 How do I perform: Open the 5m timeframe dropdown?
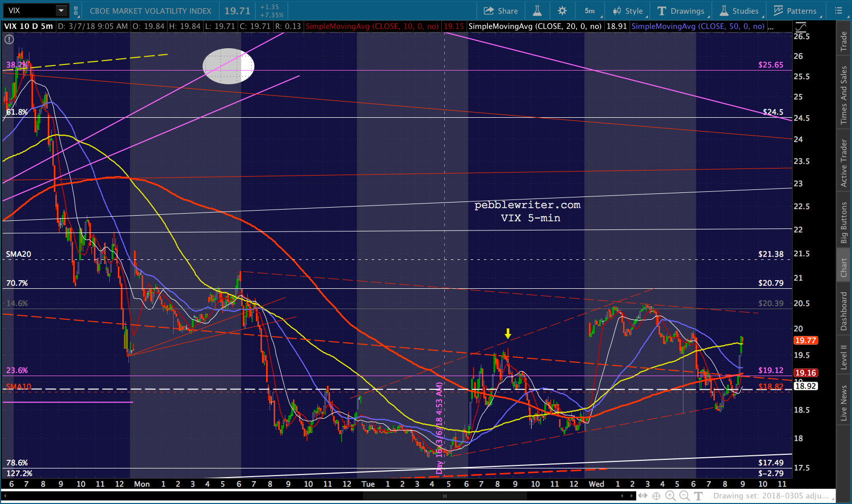[591, 11]
